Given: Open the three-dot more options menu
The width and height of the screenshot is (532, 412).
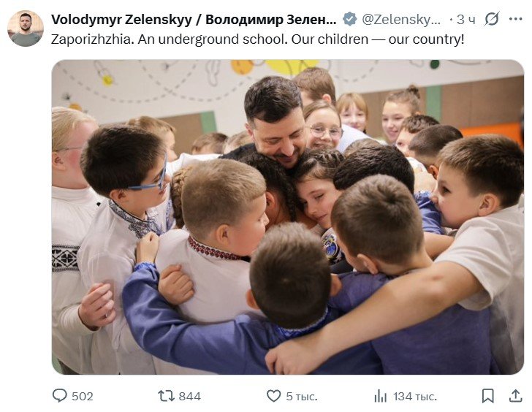Looking at the screenshot, I should 515,19.
